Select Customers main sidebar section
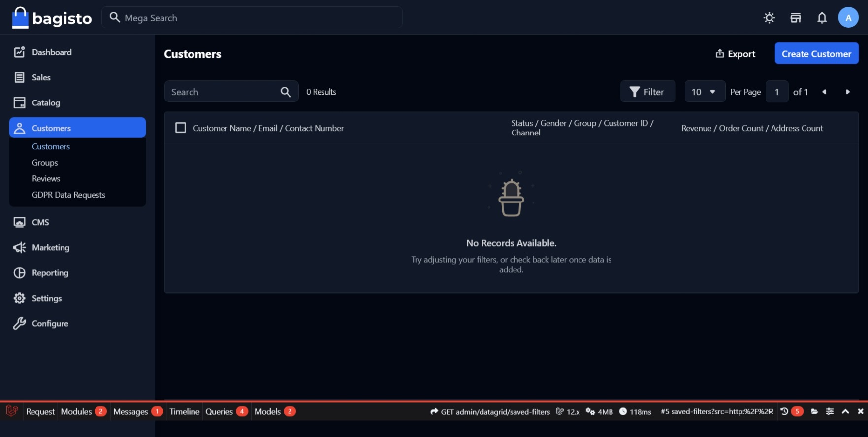The width and height of the screenshot is (868, 437). (77, 128)
